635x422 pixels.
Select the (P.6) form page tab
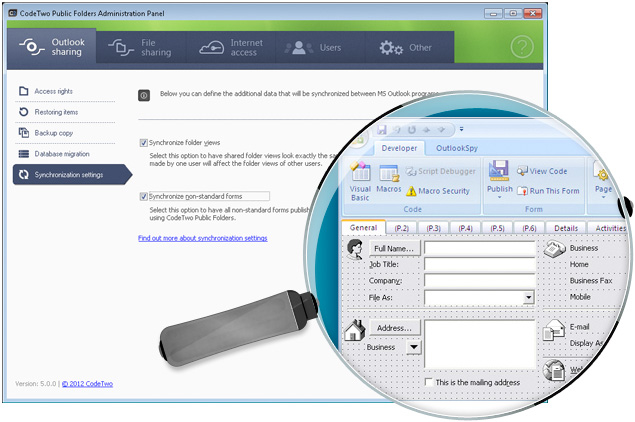pos(529,228)
